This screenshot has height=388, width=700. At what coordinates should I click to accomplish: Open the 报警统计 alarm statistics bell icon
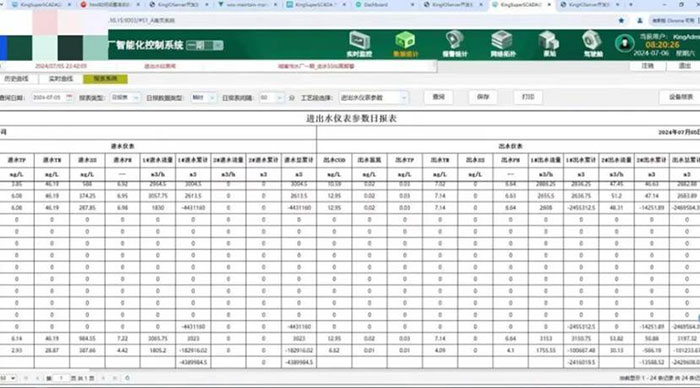(454, 44)
